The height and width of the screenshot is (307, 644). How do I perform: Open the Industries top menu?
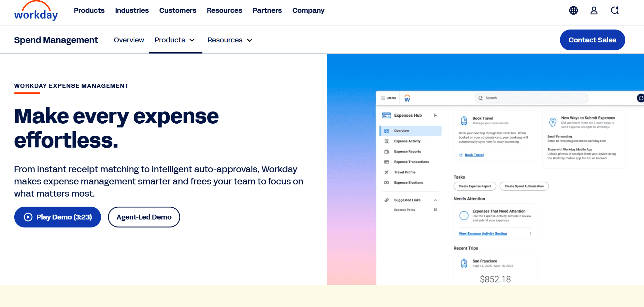click(132, 10)
